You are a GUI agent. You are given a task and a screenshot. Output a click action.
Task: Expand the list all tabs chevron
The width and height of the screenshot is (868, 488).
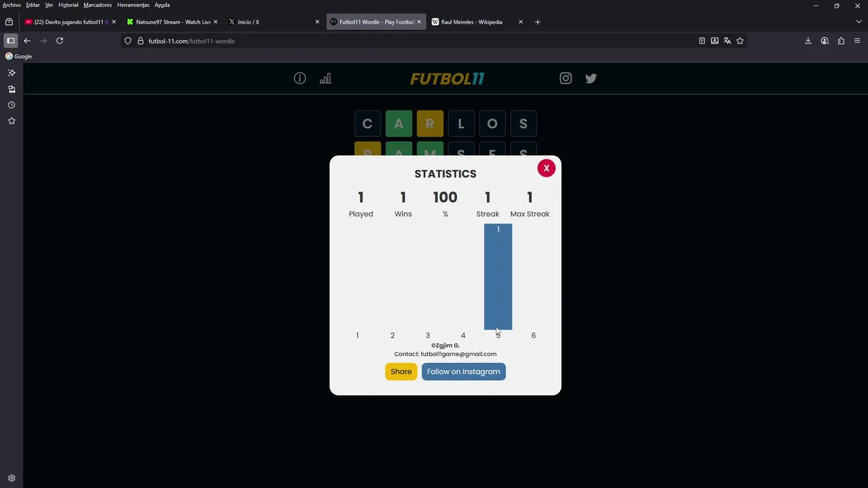click(x=859, y=22)
